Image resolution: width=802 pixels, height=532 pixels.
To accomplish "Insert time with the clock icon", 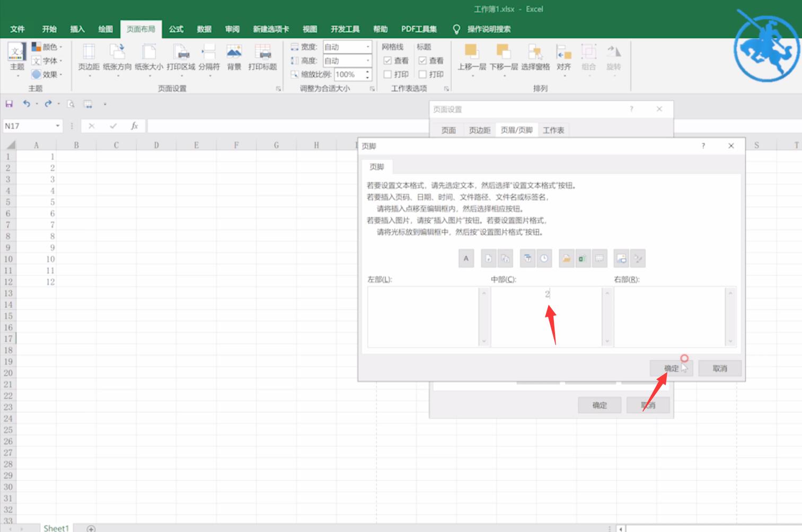I will (544, 259).
